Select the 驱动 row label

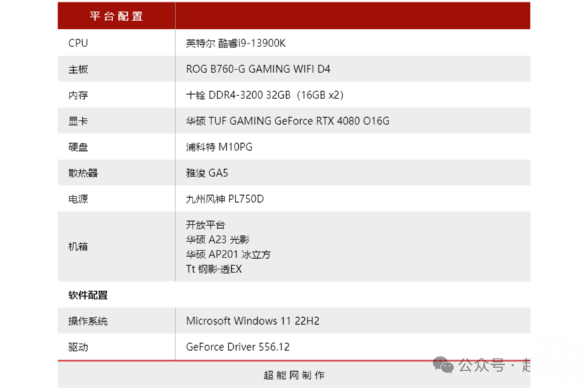[78, 347]
